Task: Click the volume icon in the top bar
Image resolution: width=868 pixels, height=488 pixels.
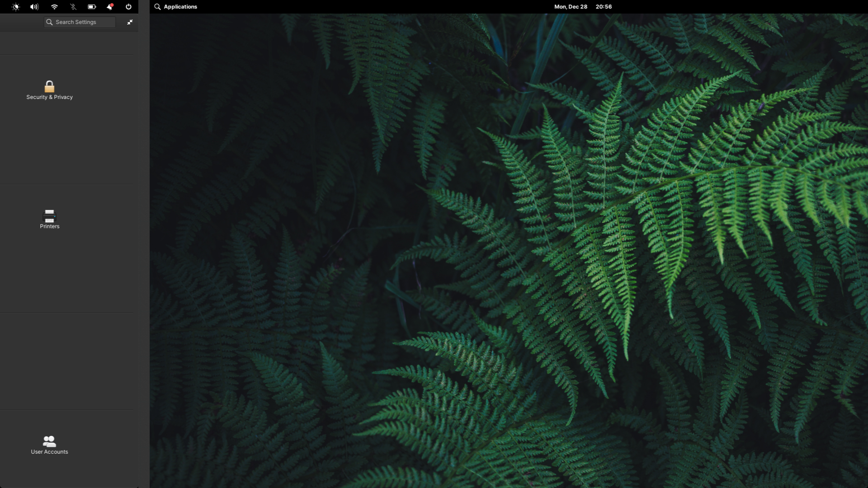Action: pyautogui.click(x=34, y=7)
